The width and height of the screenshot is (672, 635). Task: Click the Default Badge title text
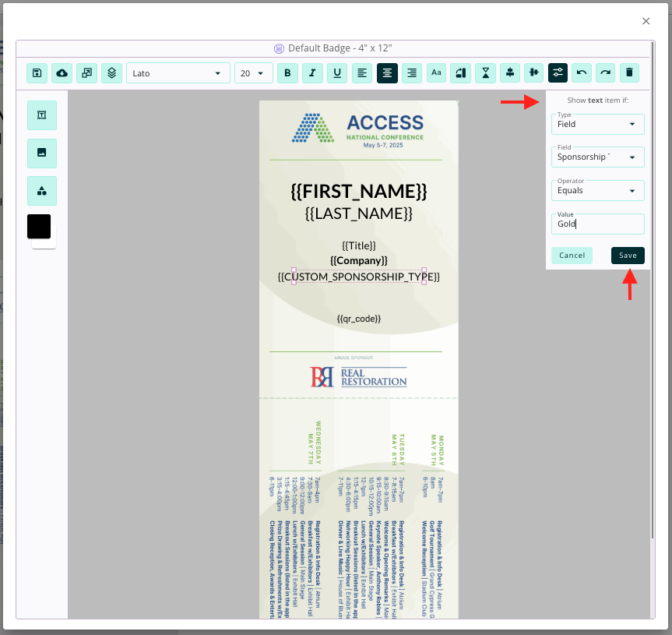[340, 48]
